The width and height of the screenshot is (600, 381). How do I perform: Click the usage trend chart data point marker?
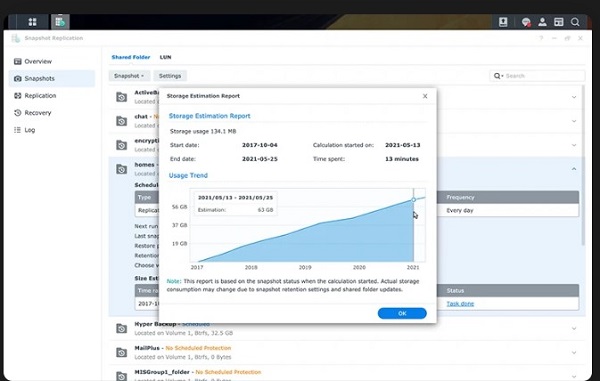413,200
